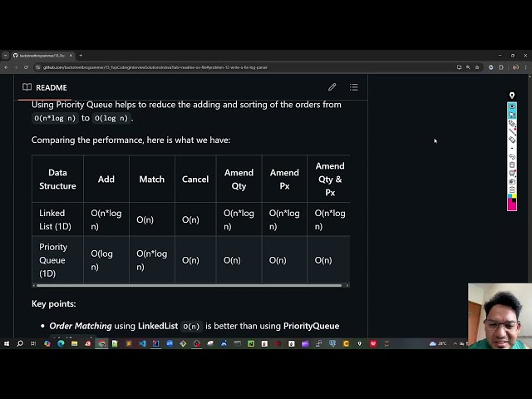Viewport: 532px width, 399px height.
Task: Bookmark this page with the star icon
Action: pos(477,67)
